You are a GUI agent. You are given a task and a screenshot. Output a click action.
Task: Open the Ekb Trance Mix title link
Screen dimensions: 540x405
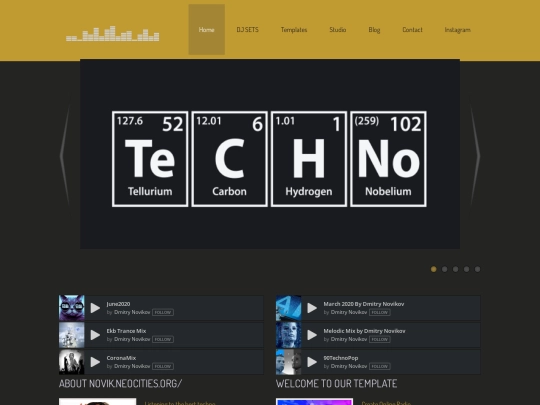pos(126,331)
